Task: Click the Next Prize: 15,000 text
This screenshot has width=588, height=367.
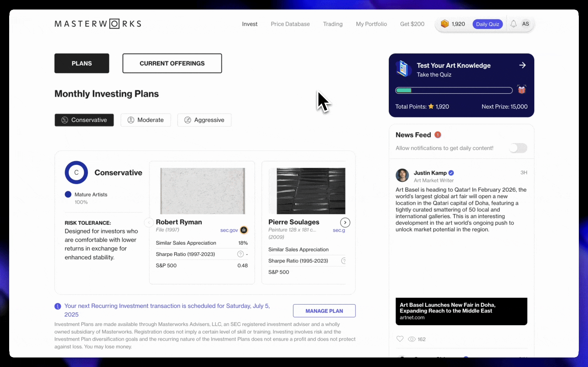Action: click(x=504, y=107)
